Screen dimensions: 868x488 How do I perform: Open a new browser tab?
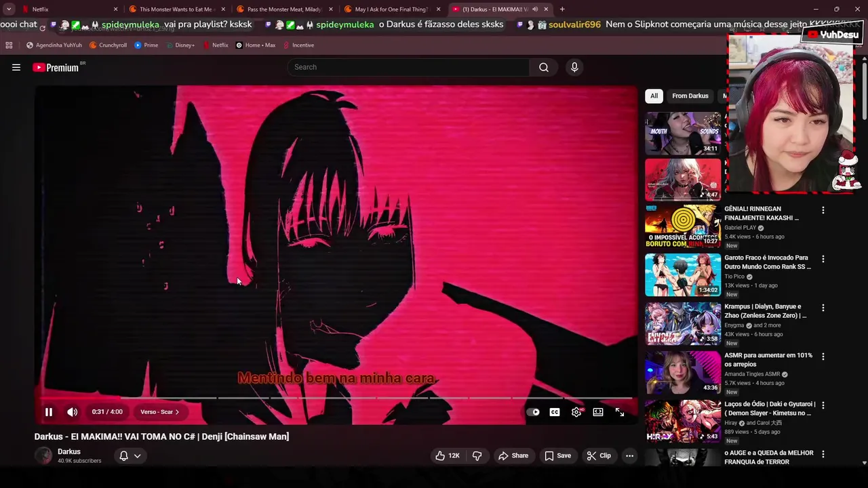[562, 9]
